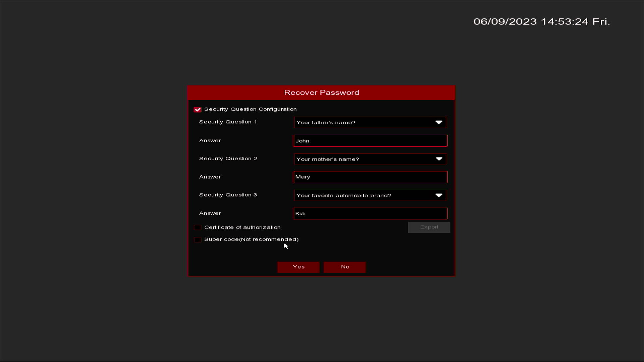Click Super code label text
644x362 pixels.
251,239
